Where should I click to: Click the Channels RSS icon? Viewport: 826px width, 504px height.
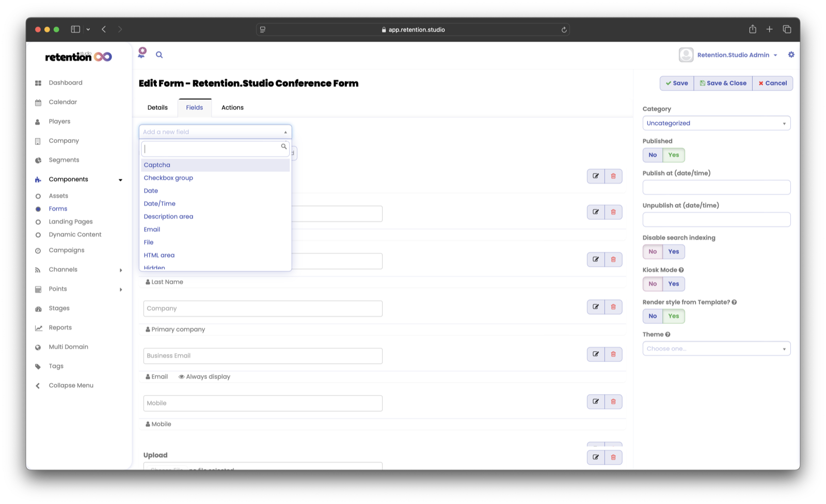point(38,270)
